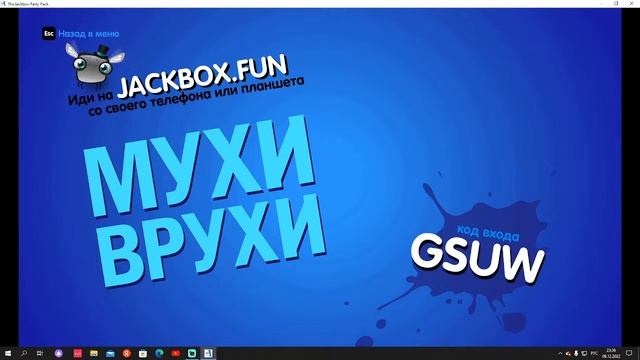Open the red square app in taskbar

(78, 353)
